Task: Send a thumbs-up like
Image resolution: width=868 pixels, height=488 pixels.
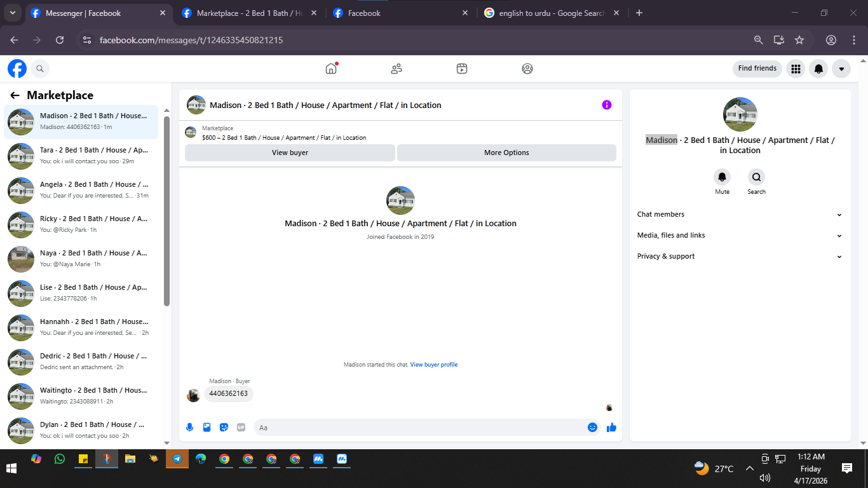Action: (x=611, y=428)
